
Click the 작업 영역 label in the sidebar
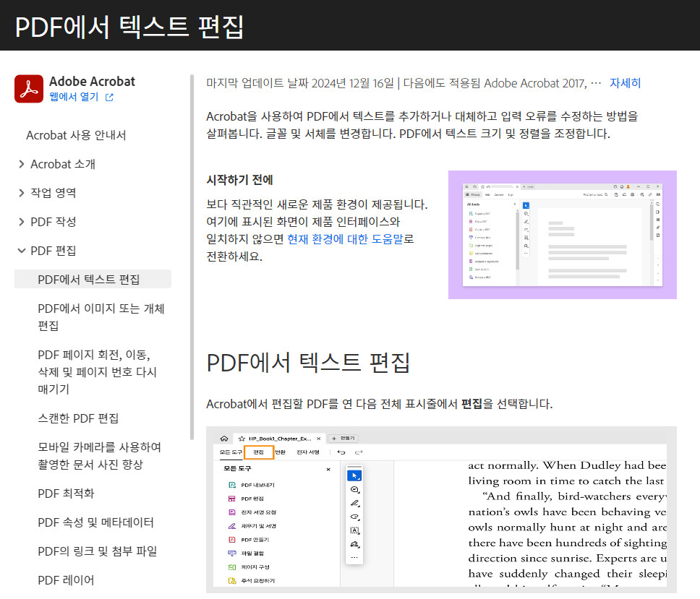point(53,193)
